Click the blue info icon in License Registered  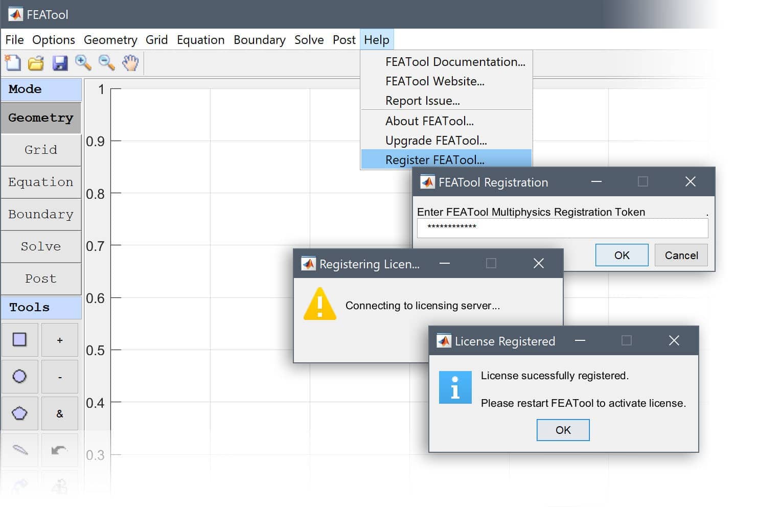(x=455, y=387)
